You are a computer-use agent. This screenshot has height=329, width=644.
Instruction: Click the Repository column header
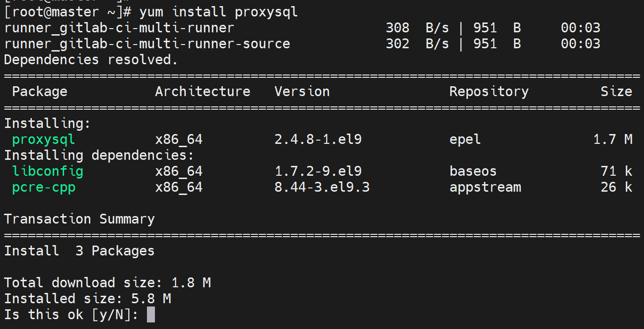489,91
